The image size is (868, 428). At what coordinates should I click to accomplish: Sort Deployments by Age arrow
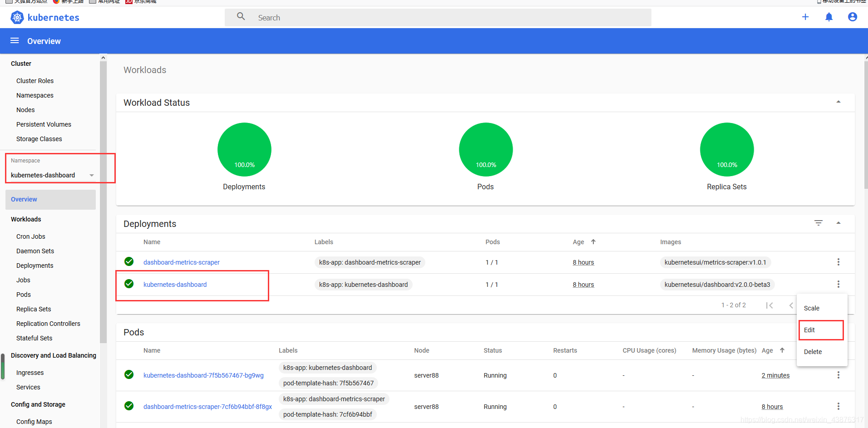coord(593,242)
